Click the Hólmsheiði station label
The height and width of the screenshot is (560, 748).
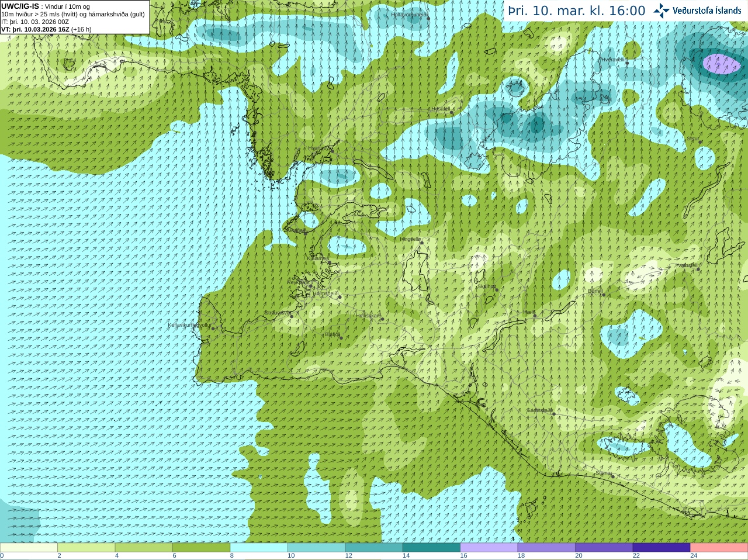pos(325,293)
